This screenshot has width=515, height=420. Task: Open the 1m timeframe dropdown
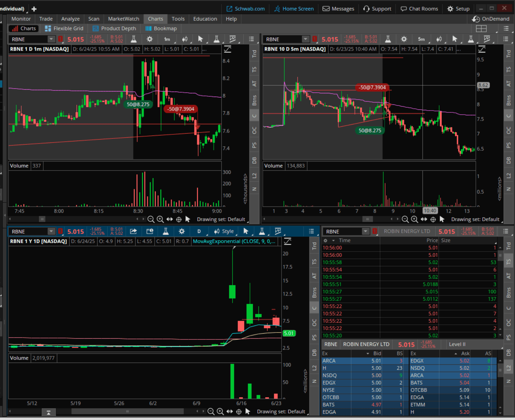167,39
